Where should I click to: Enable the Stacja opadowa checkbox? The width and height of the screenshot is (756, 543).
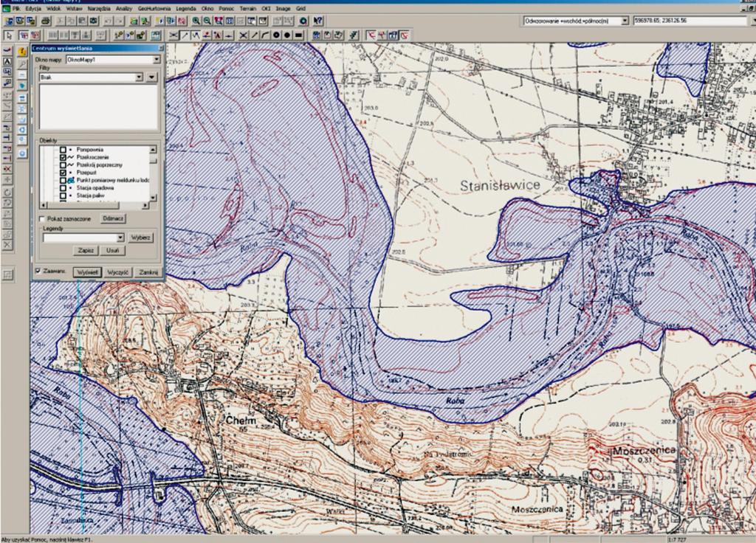click(x=63, y=188)
